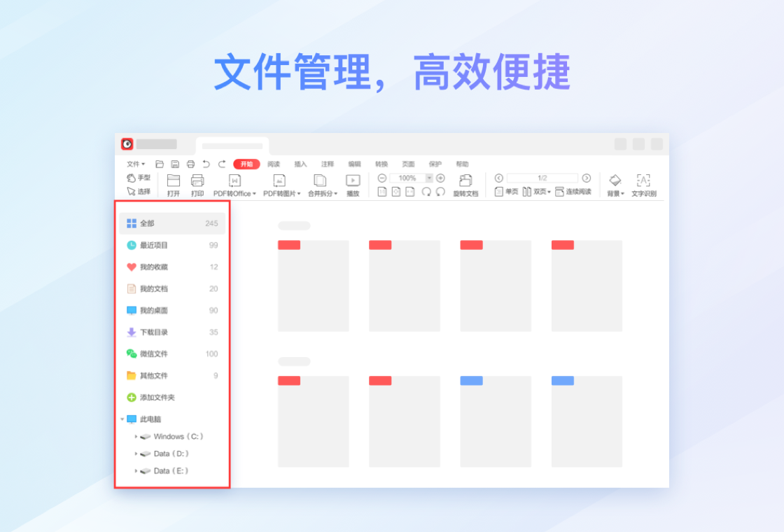Switch to the 阅读 tab
The image size is (784, 532).
click(x=274, y=164)
